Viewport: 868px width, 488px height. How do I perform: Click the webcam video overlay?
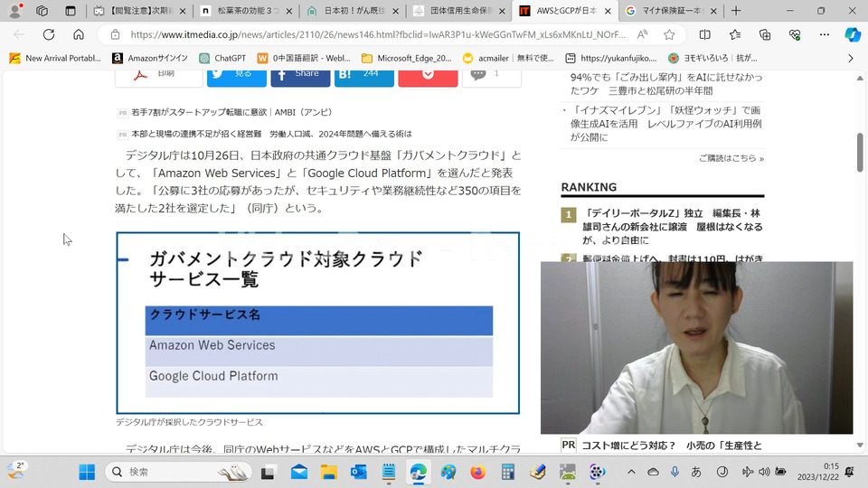696,348
